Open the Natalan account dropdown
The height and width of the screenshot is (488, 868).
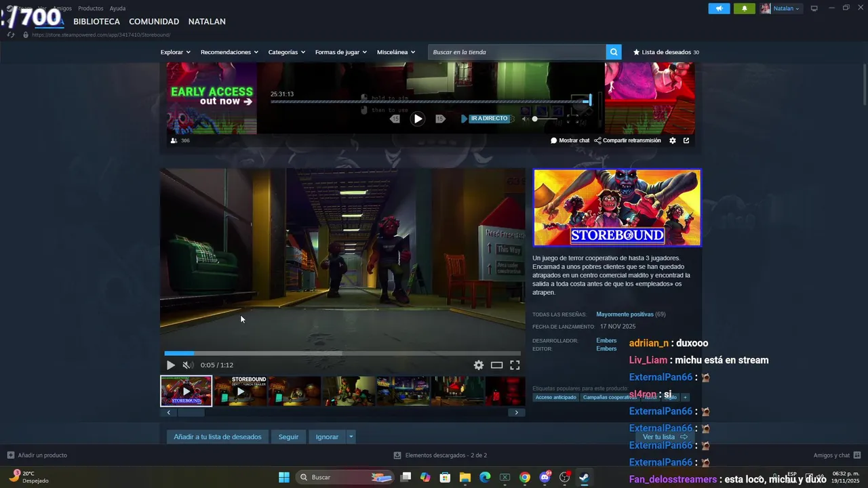781,8
